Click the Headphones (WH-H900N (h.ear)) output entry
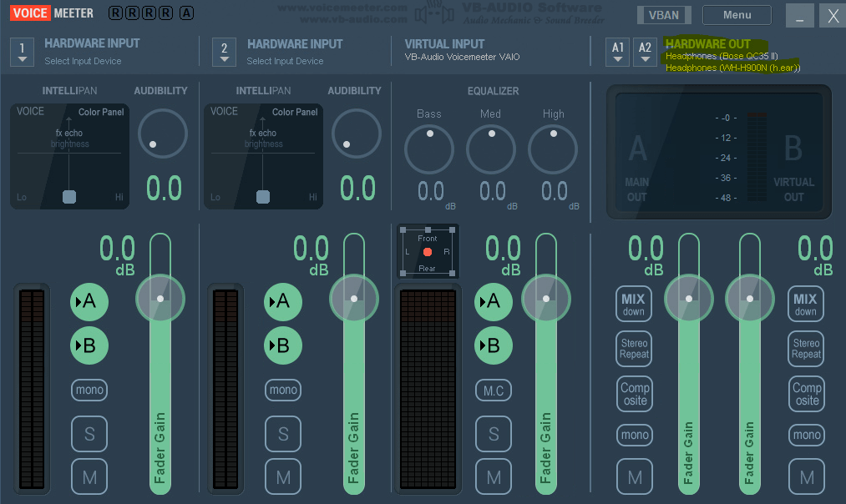This screenshot has width=846, height=504. [732, 68]
